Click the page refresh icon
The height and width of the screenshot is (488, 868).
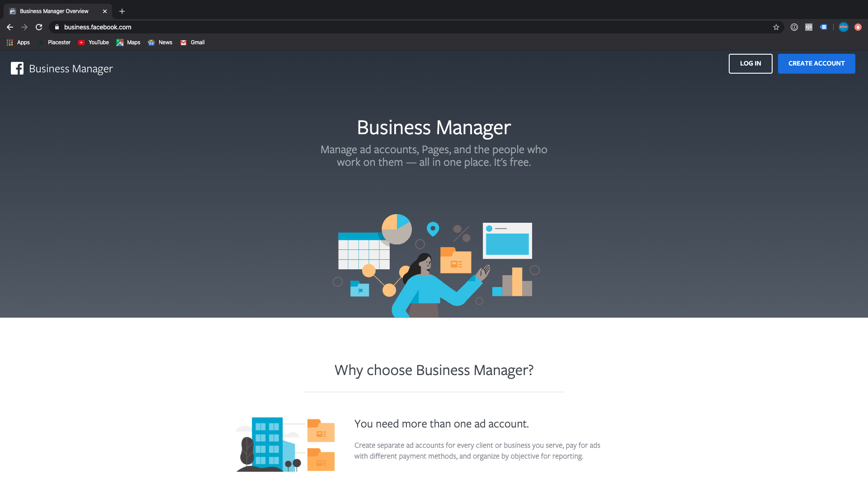pos(39,27)
